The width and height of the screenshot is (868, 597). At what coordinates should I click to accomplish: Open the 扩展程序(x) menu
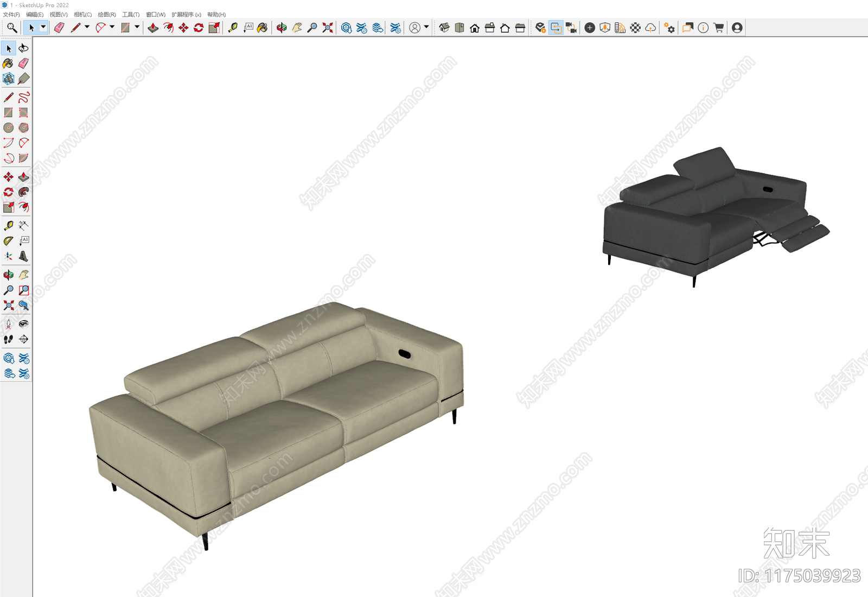(186, 15)
